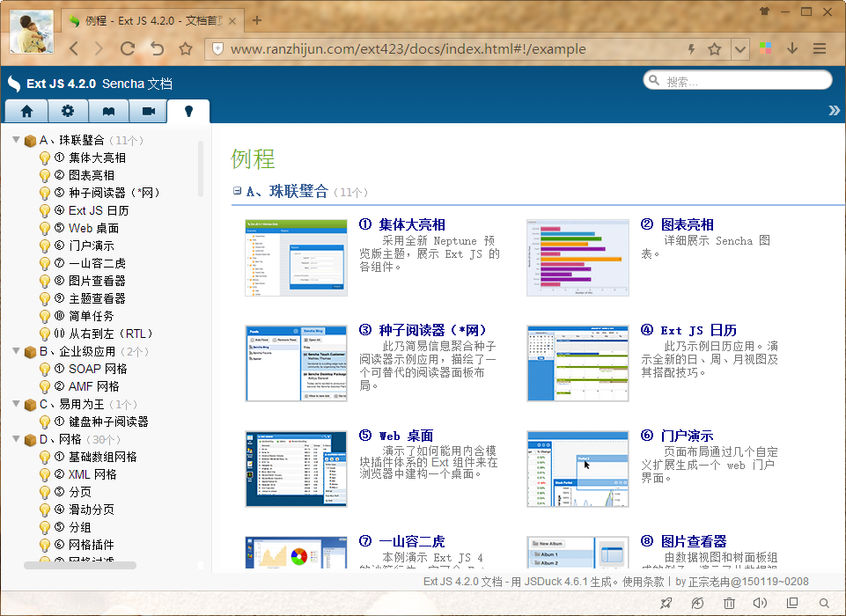Open a new browser tab with plus

[x=257, y=20]
